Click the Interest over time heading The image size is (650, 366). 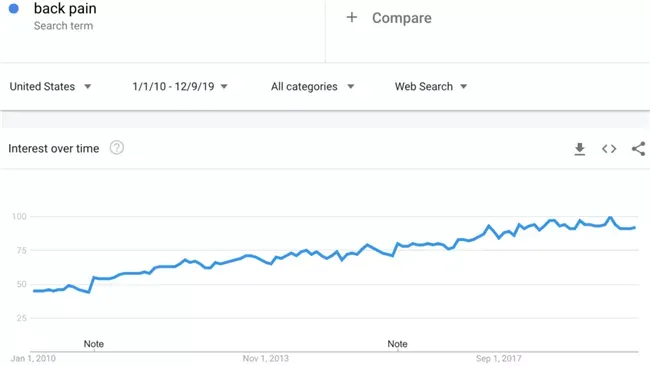click(x=53, y=148)
